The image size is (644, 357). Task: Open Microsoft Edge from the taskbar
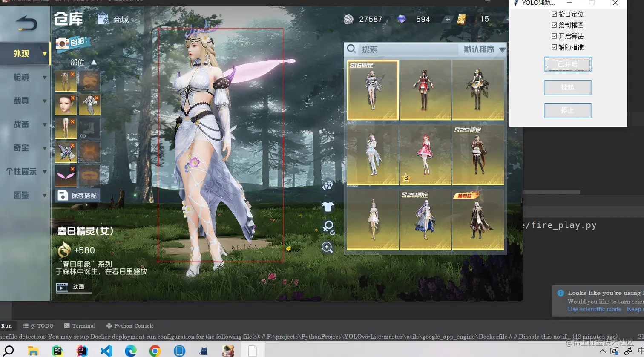click(x=131, y=351)
